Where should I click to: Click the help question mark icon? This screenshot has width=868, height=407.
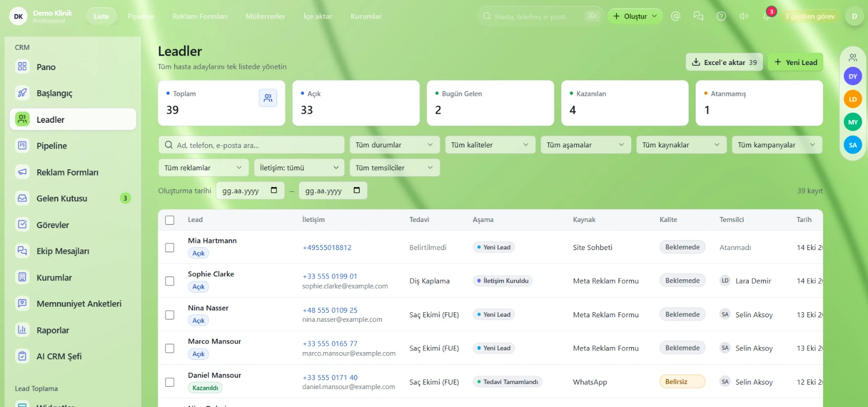(x=721, y=16)
